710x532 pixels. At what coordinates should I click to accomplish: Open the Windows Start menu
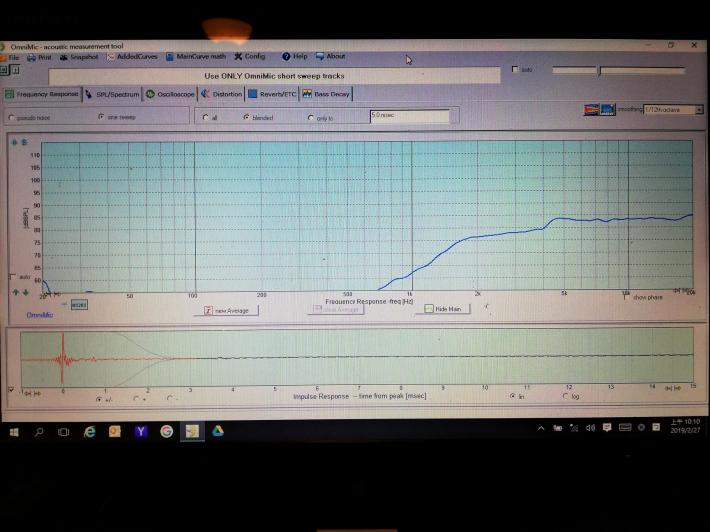pos(14,432)
